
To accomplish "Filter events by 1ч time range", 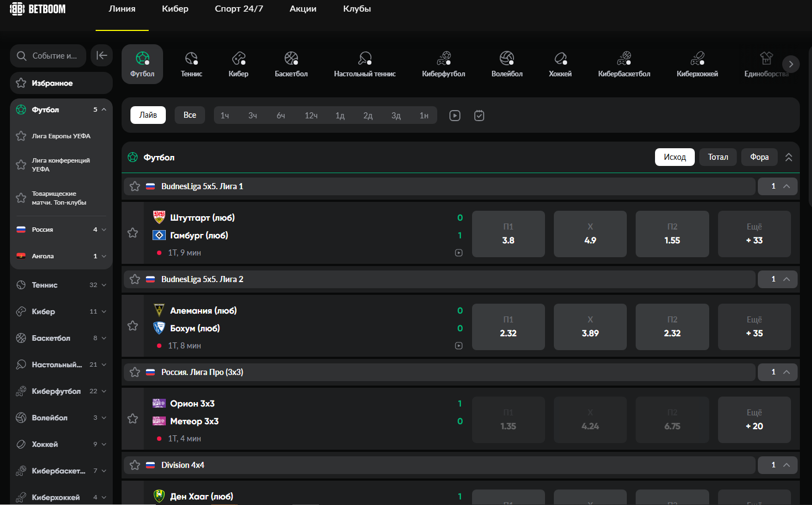I will pyautogui.click(x=225, y=115).
